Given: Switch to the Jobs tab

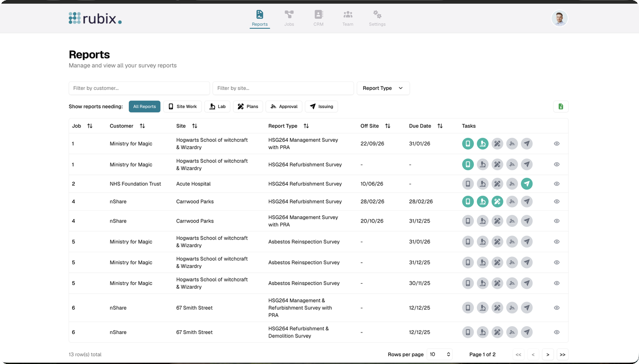Looking at the screenshot, I should coord(289,19).
